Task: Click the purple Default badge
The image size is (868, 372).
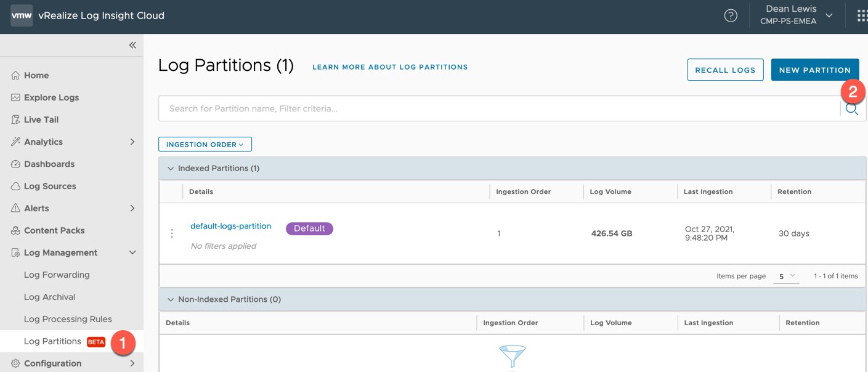Action: point(309,228)
